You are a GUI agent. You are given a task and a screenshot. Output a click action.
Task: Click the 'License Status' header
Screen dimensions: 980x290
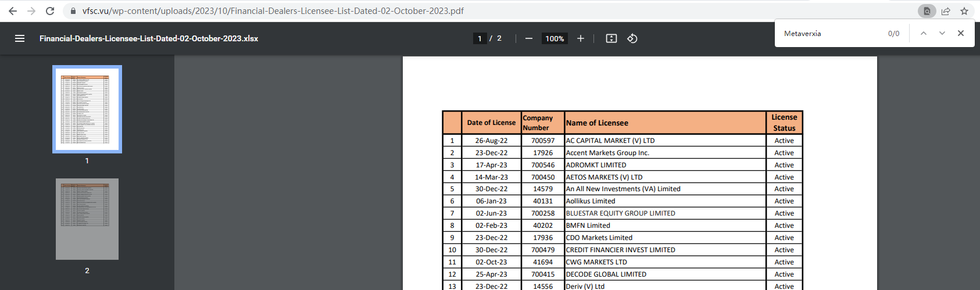click(x=784, y=123)
